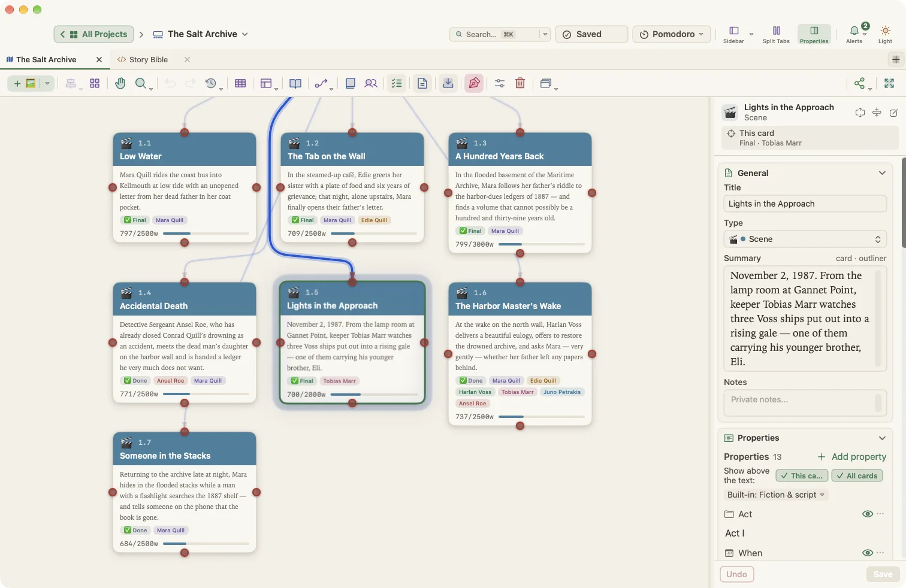Click the collapse-to-center icon in Properties header
This screenshot has height=588, width=906.
tap(877, 113)
